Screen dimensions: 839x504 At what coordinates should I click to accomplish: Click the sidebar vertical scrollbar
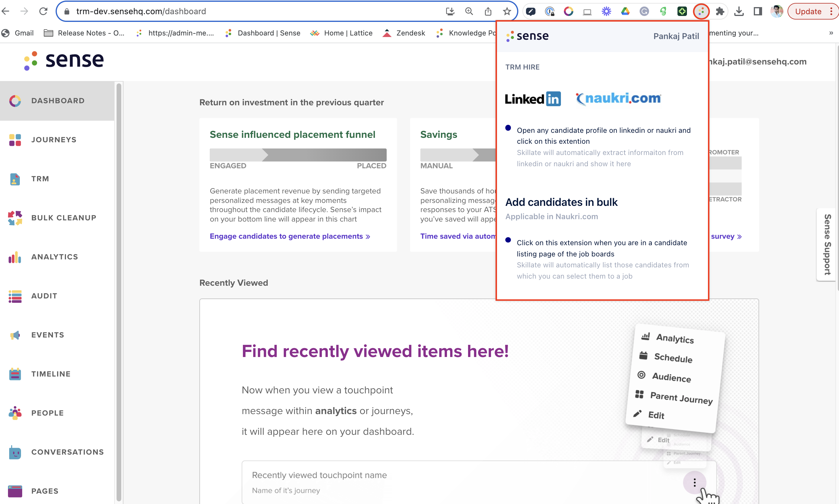[x=119, y=292]
